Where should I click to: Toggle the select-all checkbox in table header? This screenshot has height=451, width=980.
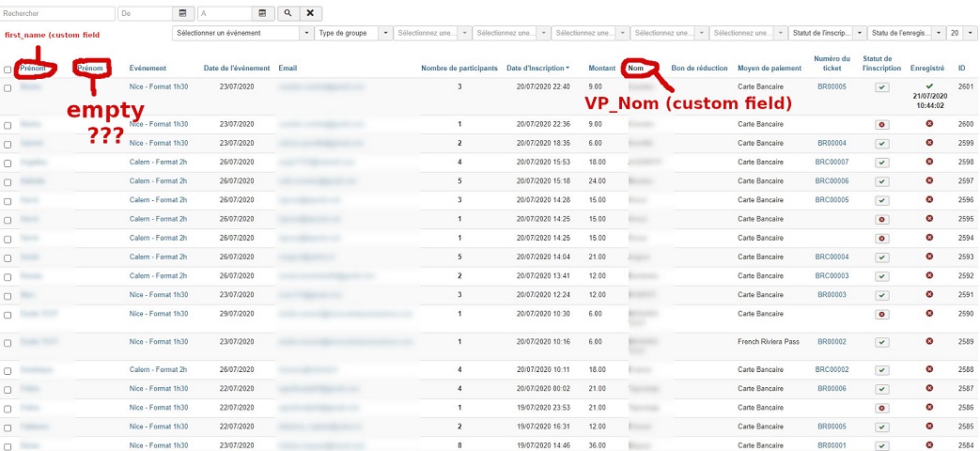(8, 70)
